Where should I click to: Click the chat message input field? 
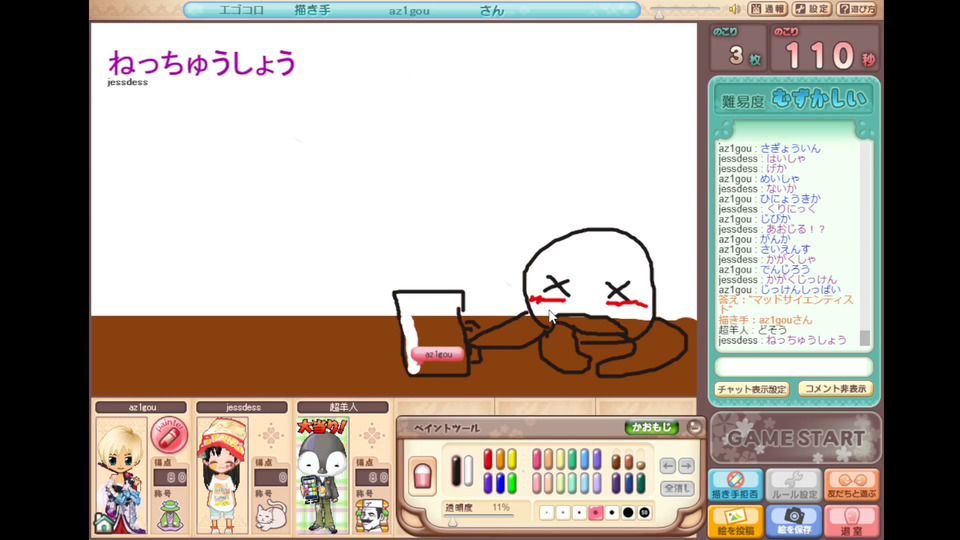tap(793, 367)
